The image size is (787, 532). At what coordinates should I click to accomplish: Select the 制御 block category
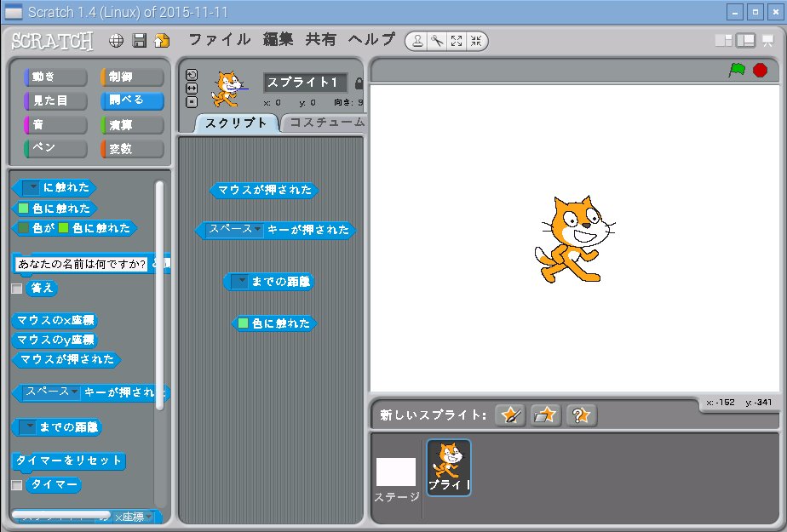point(133,77)
